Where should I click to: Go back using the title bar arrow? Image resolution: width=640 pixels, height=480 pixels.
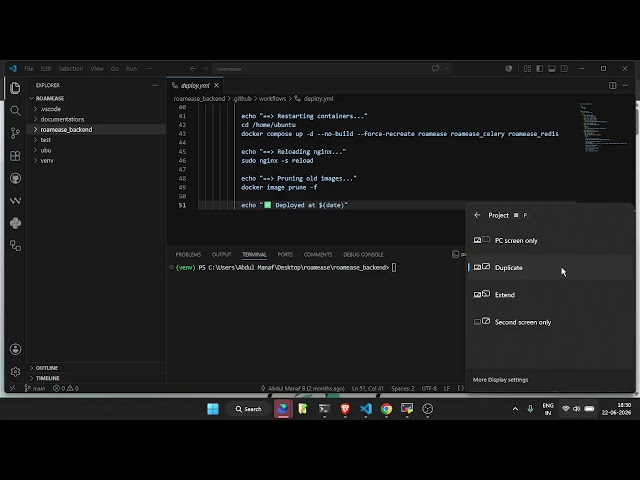[x=193, y=69]
